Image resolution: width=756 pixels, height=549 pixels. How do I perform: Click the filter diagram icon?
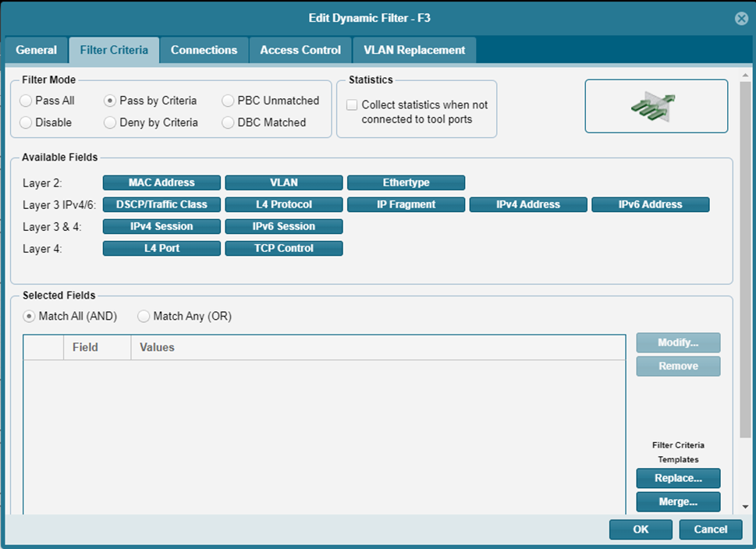point(655,106)
